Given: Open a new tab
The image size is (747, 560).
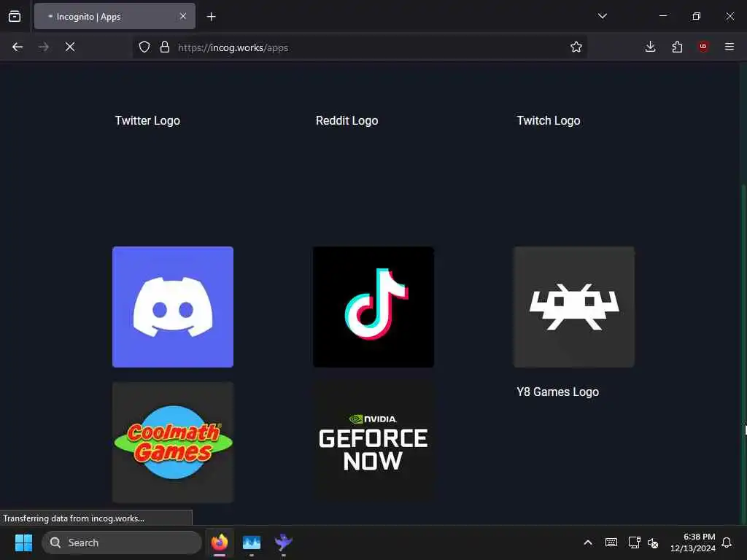Looking at the screenshot, I should coord(211,17).
